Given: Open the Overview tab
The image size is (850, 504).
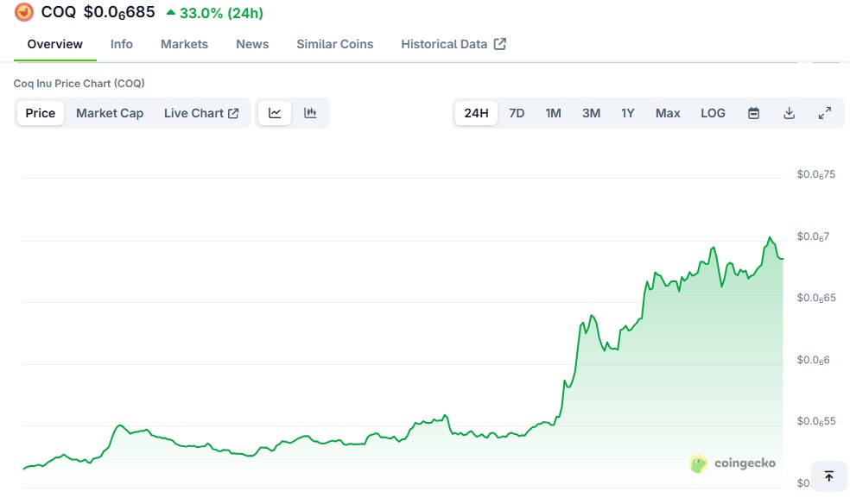Looking at the screenshot, I should coord(54,44).
